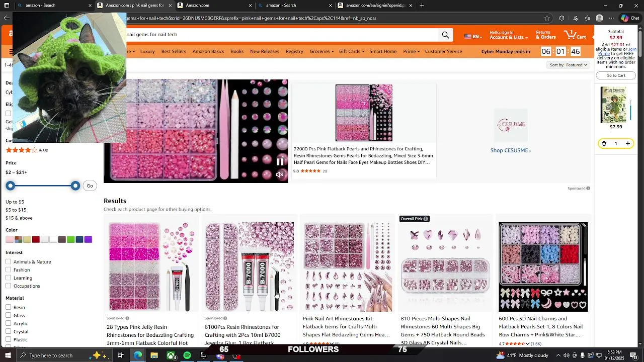Click the browser profile avatar

(599, 18)
